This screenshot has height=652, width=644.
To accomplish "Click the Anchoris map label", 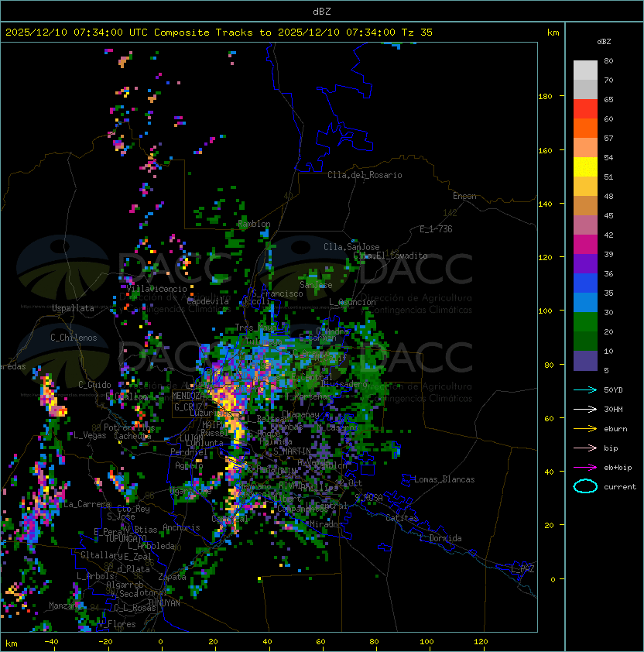I will 181,527.
